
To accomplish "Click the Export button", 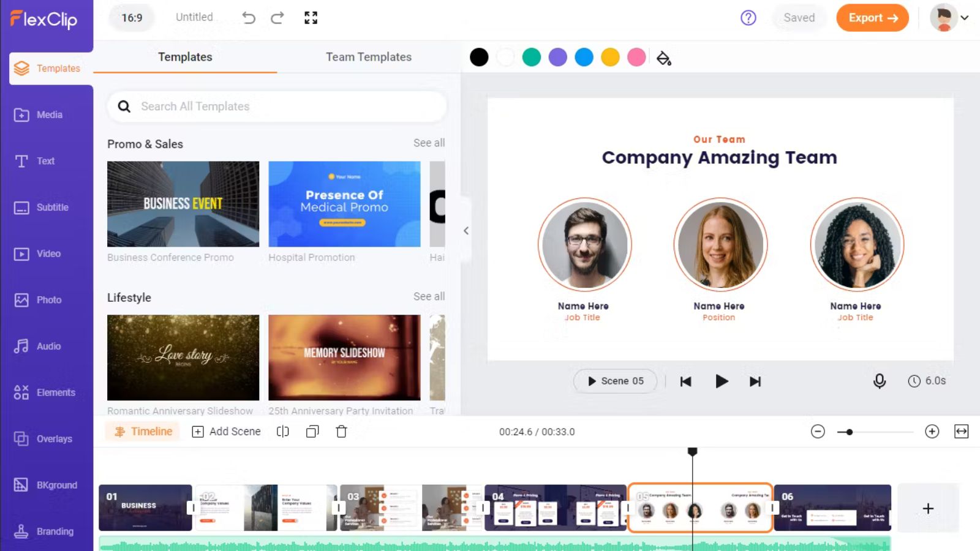I will coord(872,18).
